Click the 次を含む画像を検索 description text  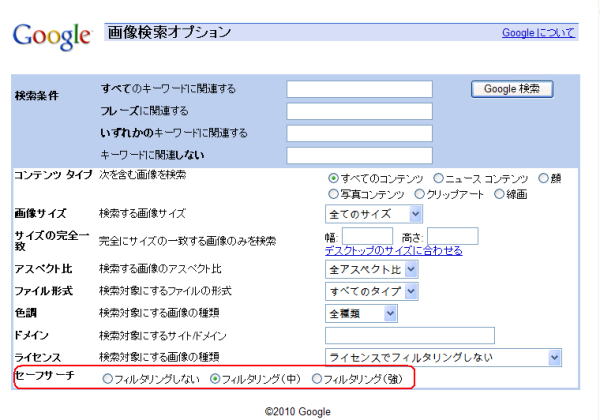point(142,175)
